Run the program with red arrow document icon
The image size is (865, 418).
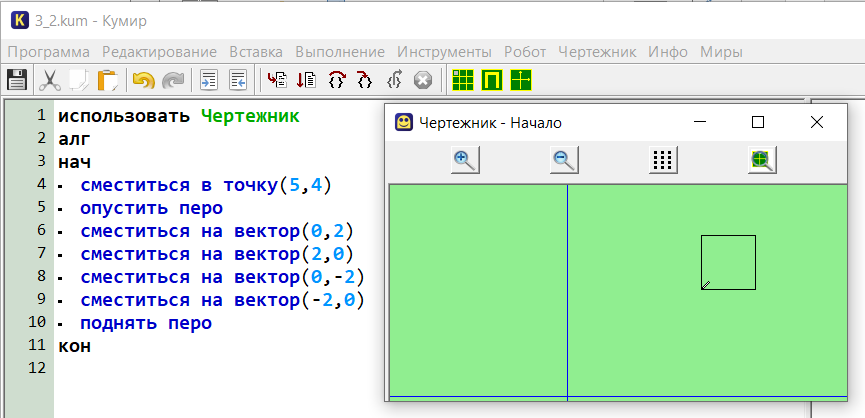pos(277,81)
